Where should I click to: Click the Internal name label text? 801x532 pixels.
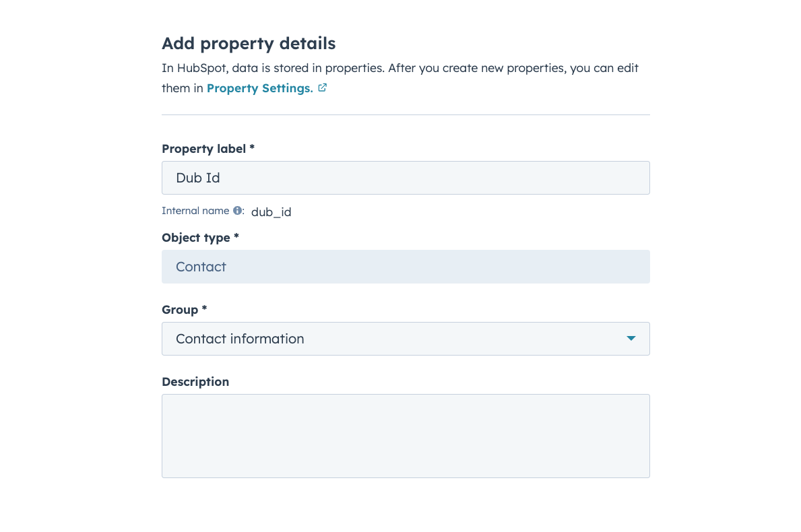195,210
